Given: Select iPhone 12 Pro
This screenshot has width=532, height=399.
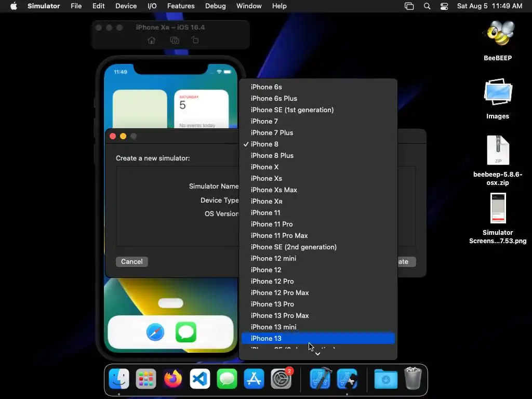Looking at the screenshot, I should (x=318, y=281).
